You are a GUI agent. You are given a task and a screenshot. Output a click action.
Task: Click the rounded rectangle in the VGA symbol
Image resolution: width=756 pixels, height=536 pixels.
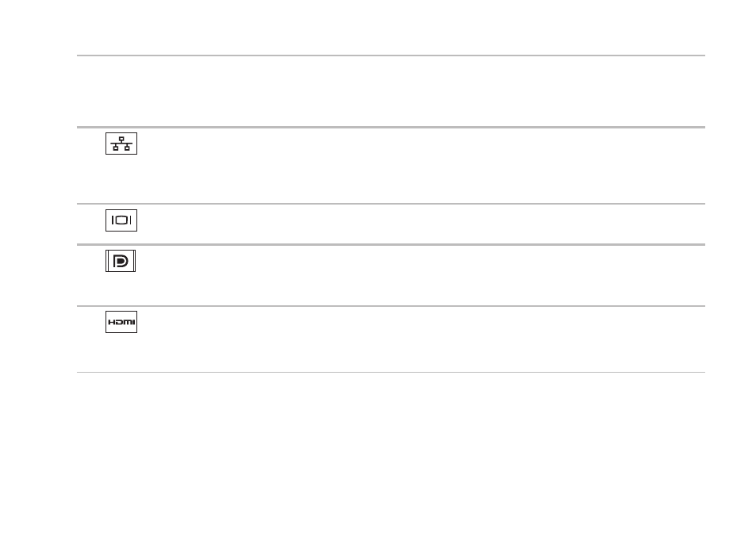(121, 220)
